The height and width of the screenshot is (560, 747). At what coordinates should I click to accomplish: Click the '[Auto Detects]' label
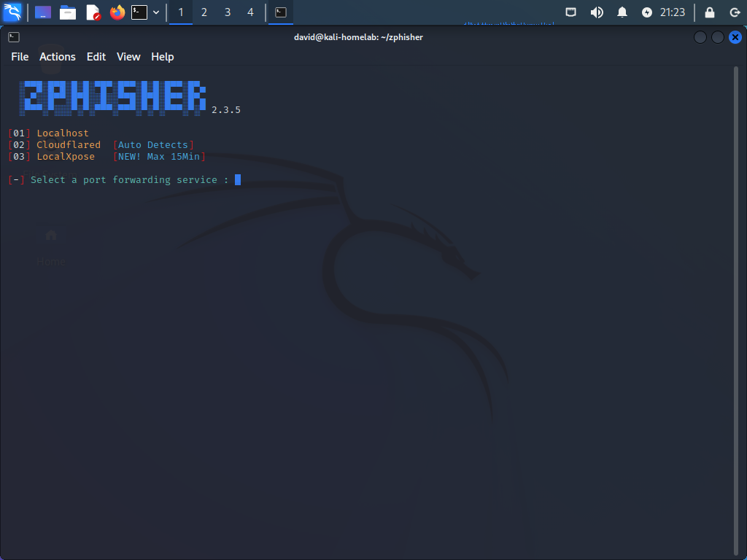(x=153, y=145)
